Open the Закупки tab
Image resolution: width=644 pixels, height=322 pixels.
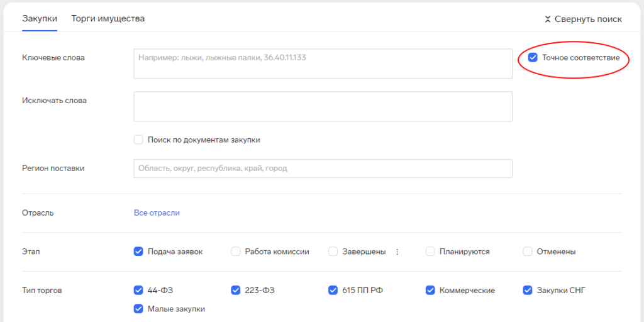(x=40, y=18)
